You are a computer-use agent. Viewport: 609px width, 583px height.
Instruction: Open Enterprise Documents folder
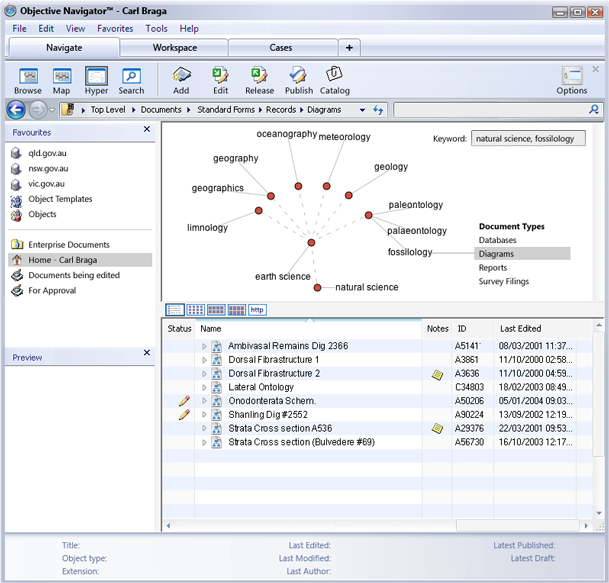(69, 245)
